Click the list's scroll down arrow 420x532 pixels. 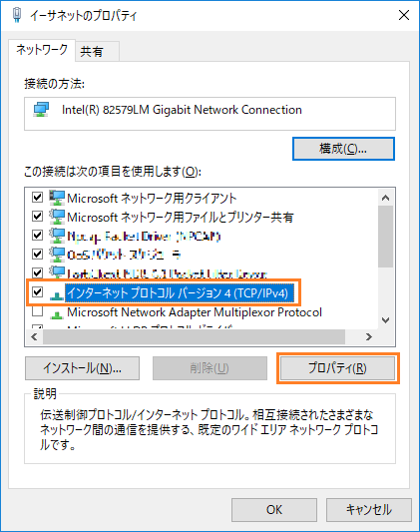[x=385, y=320]
